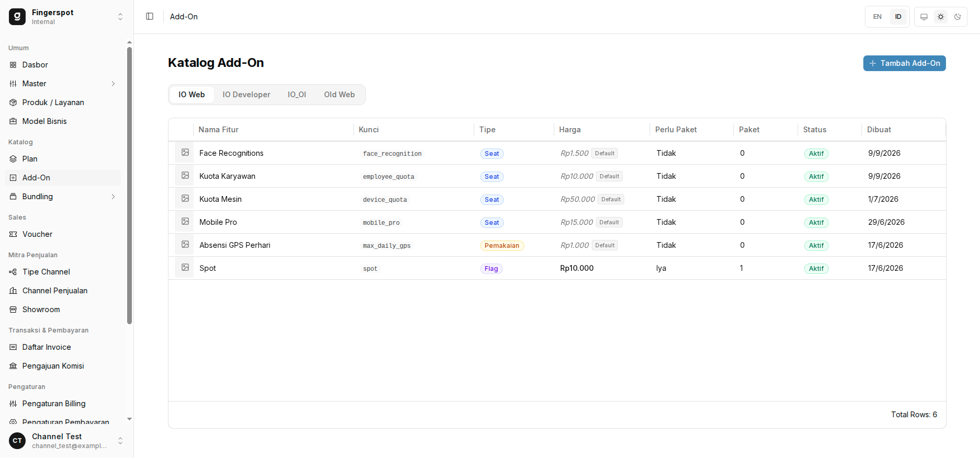Click the Flag type badge for Spot

pos(491,269)
